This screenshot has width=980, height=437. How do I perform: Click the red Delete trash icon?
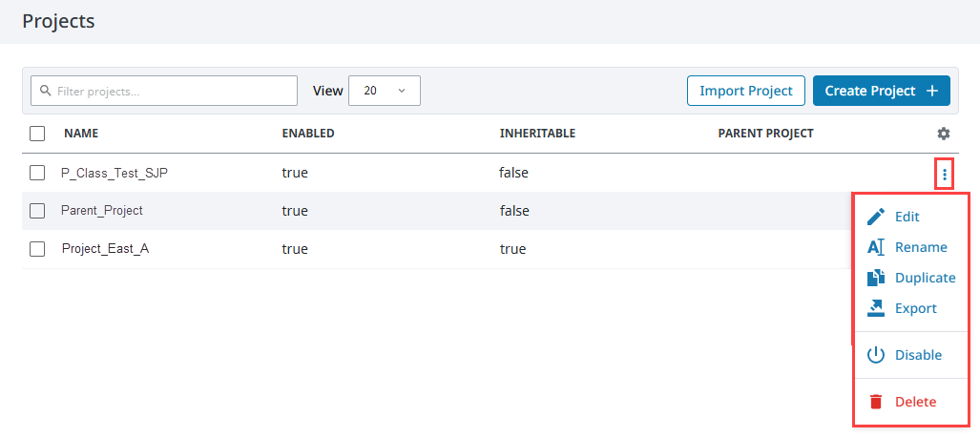(875, 402)
